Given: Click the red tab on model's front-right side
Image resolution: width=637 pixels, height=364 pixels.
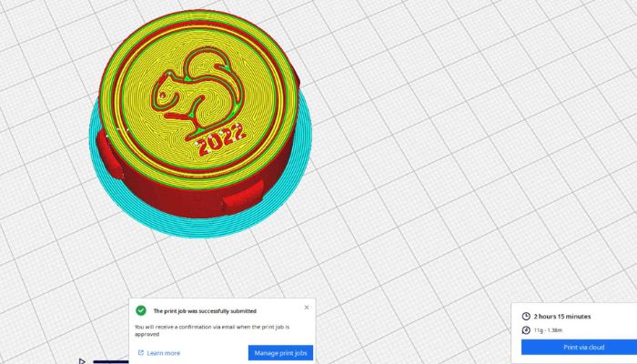Looking at the screenshot, I should (x=244, y=196).
